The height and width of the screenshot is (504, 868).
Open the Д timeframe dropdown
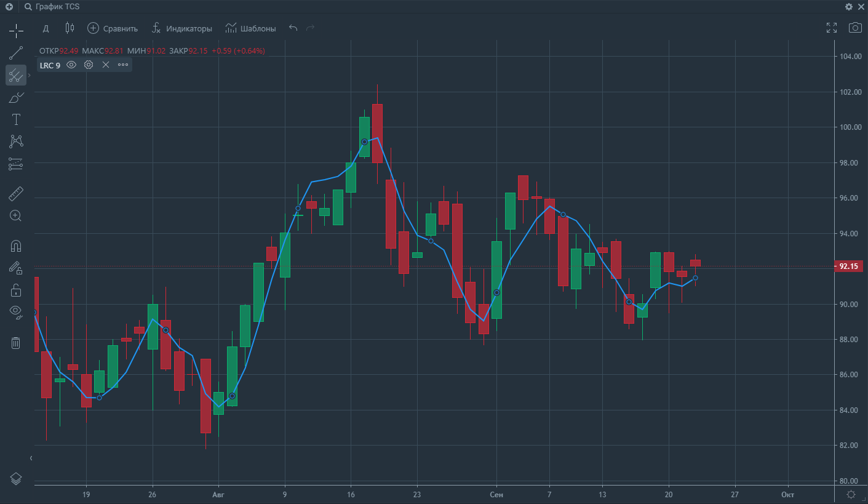46,28
